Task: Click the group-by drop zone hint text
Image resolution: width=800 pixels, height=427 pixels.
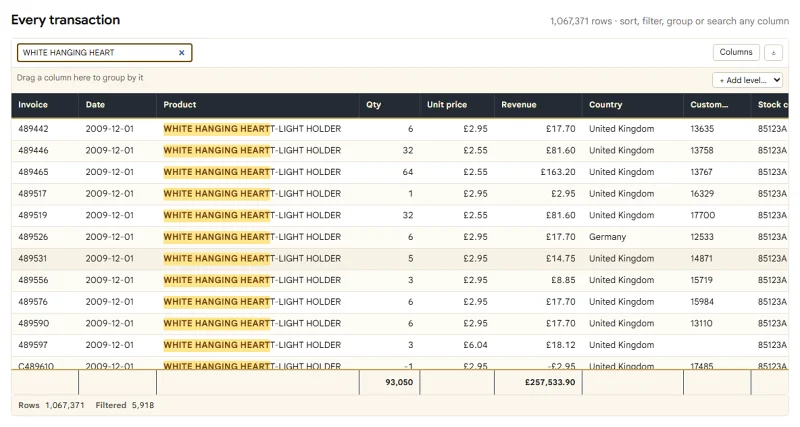Action: click(80, 78)
